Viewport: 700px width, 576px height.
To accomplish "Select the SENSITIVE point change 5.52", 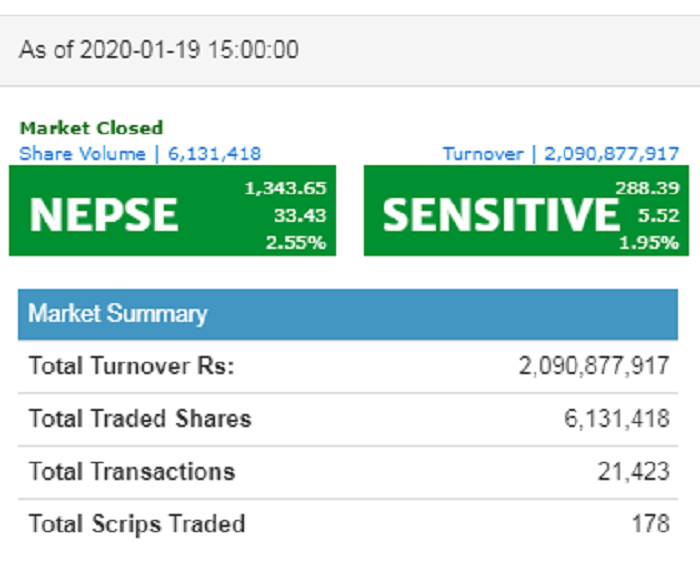I will pos(658,215).
